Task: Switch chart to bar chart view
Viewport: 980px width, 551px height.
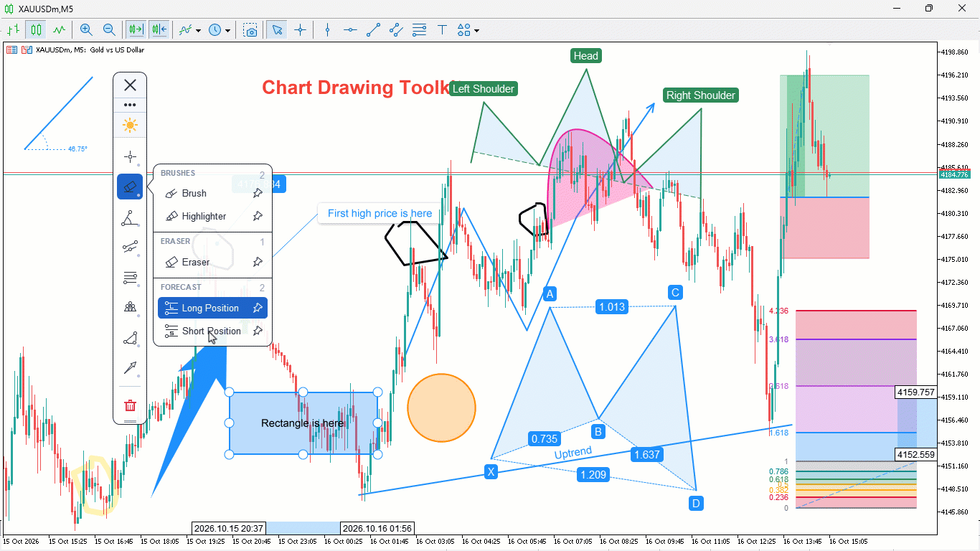Action: click(x=13, y=30)
